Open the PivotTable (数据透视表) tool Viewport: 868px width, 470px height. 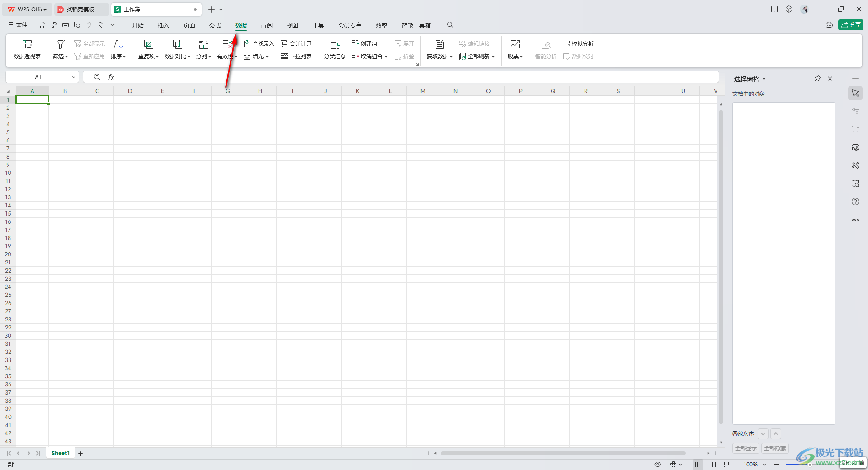tap(27, 49)
